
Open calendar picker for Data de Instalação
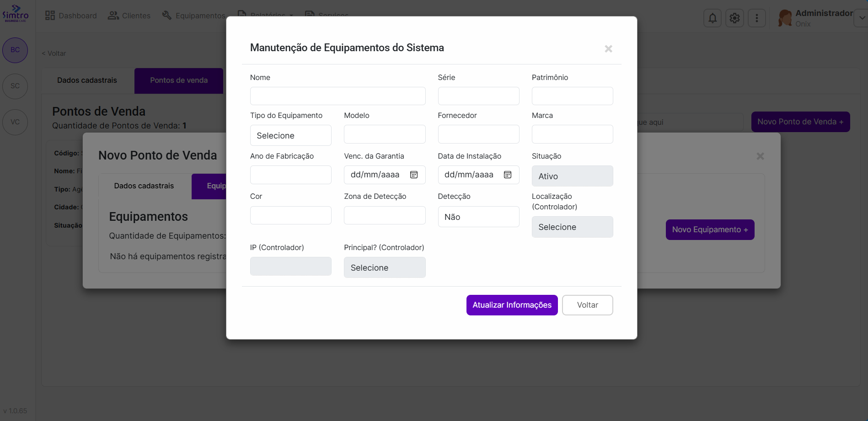(x=508, y=175)
